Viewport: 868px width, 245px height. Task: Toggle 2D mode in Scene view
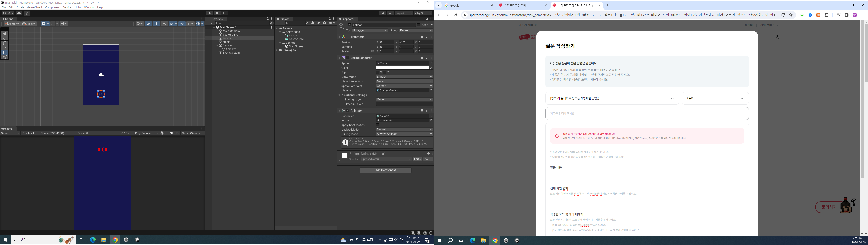coord(148,24)
